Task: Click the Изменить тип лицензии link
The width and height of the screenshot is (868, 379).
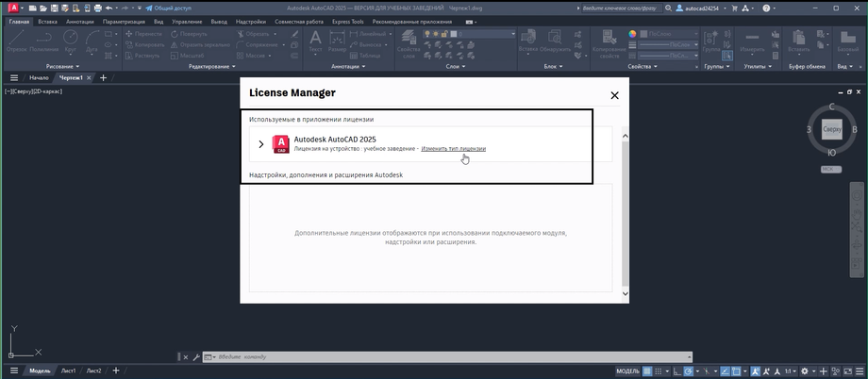Action: tap(454, 149)
